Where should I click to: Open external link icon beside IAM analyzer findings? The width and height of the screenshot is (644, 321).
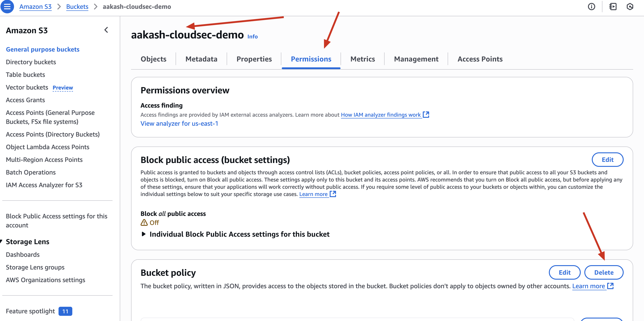426,115
